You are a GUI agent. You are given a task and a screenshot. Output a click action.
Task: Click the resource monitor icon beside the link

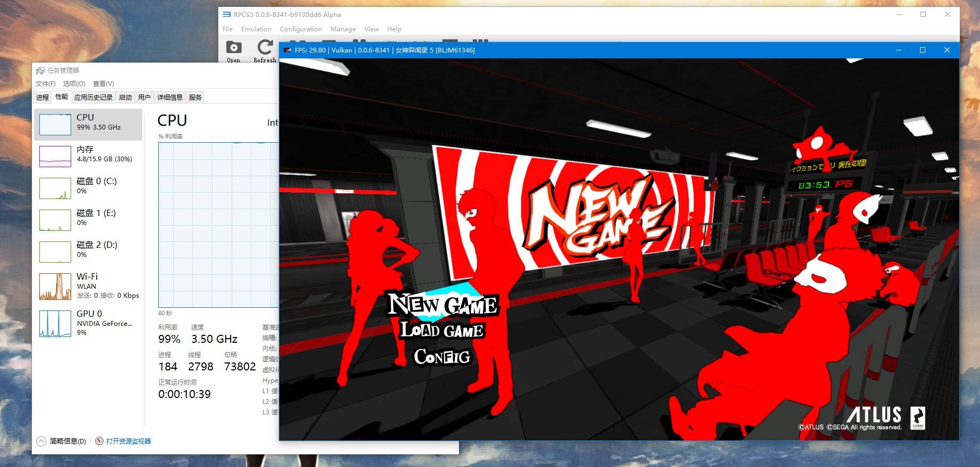(x=99, y=441)
